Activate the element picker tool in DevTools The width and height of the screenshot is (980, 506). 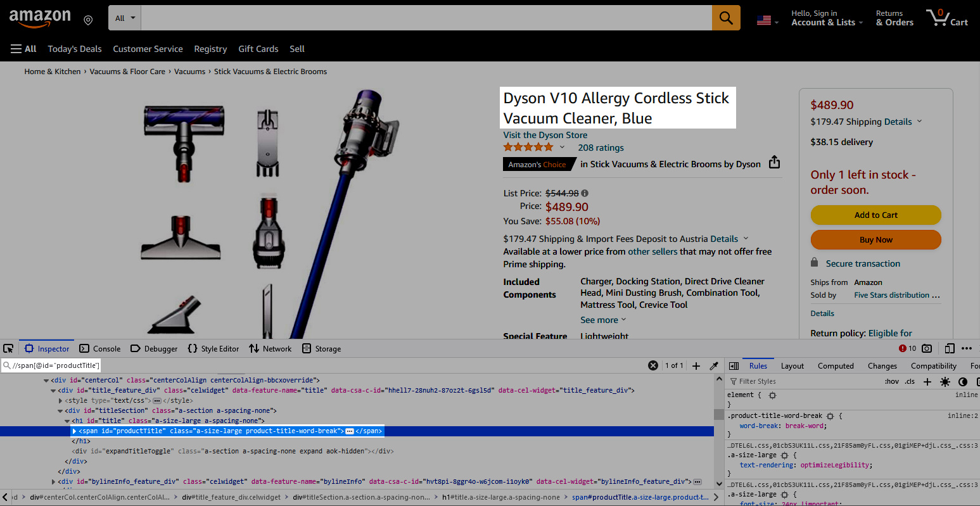click(x=8, y=348)
